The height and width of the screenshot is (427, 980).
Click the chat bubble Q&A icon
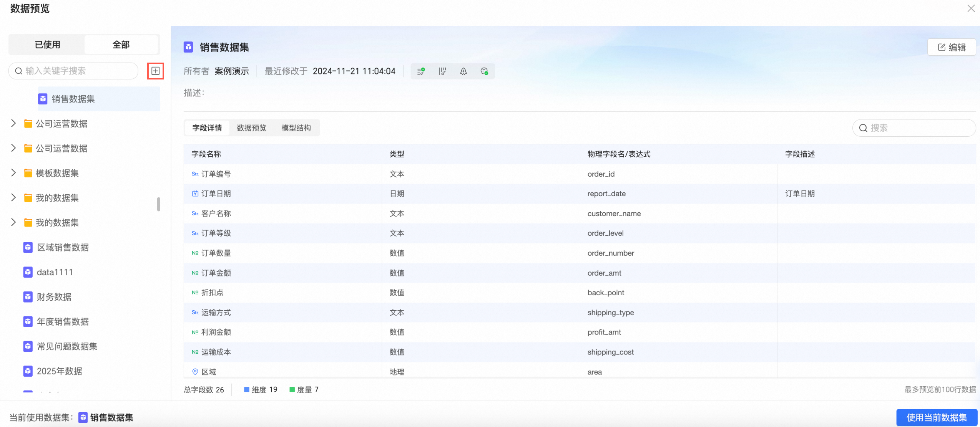tap(484, 71)
